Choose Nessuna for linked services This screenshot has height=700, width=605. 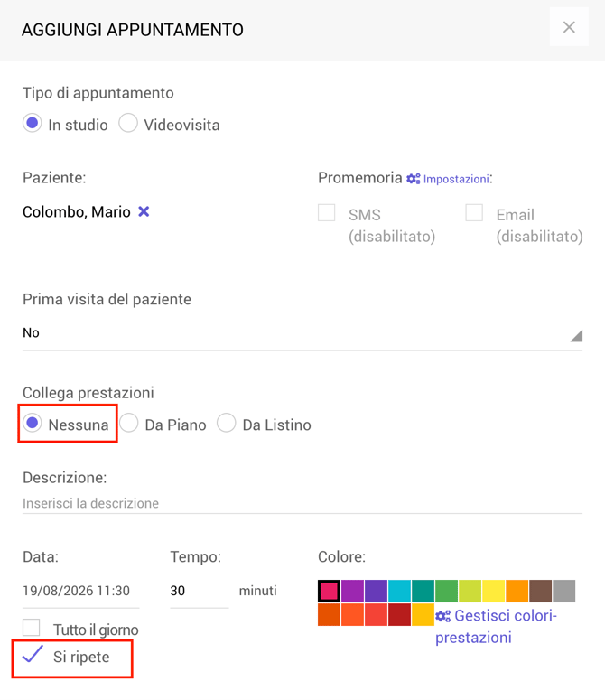tap(33, 423)
